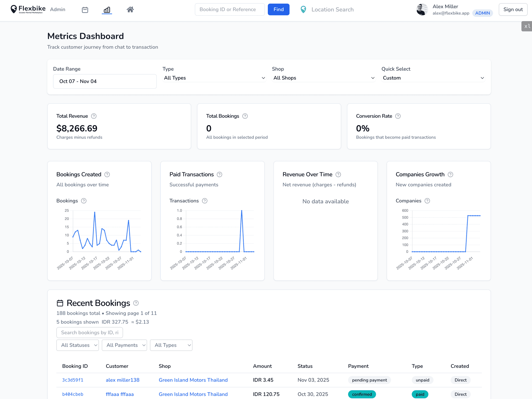Open the calendar icon in navbar
Screen dimensions: 532x399
(85, 10)
